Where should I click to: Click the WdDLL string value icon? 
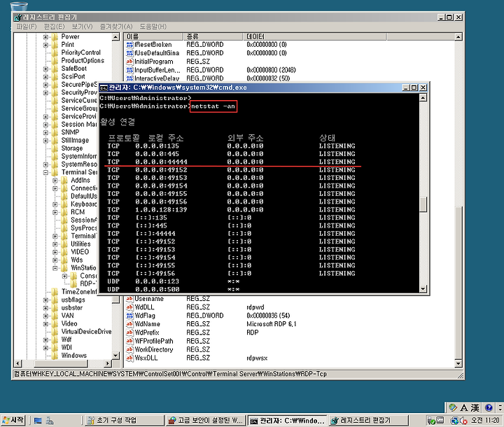click(129, 307)
